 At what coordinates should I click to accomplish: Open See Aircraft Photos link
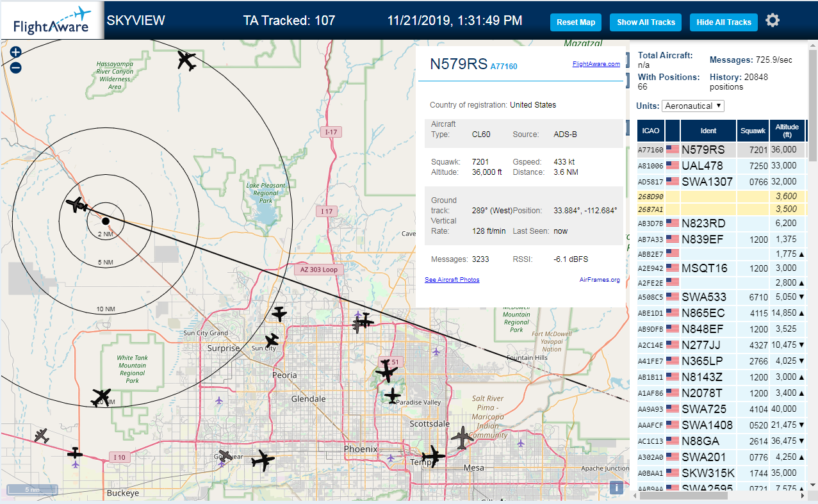pyautogui.click(x=452, y=280)
